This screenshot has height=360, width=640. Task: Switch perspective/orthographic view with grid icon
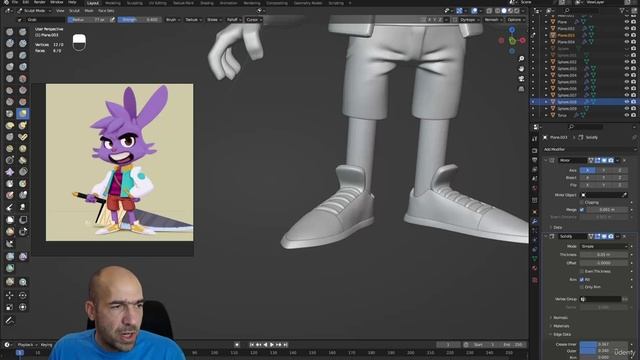521,89
